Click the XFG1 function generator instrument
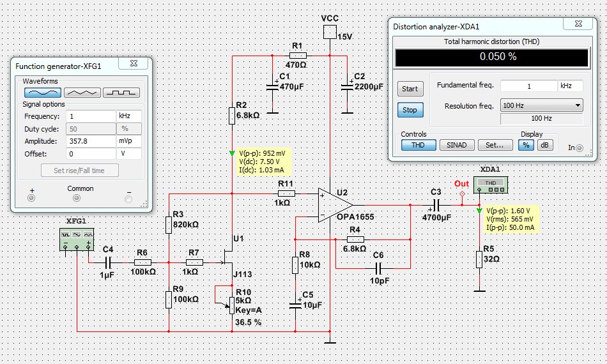This screenshot has width=607, height=364. click(x=77, y=240)
